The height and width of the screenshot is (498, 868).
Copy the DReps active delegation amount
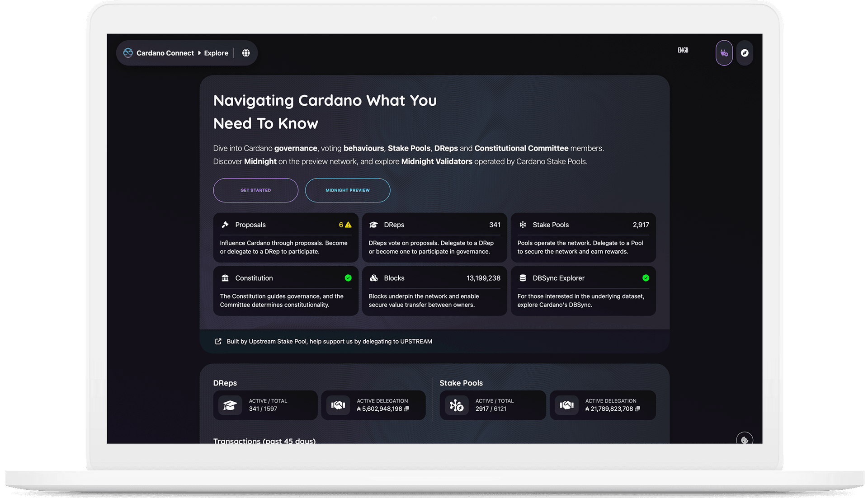pos(406,409)
